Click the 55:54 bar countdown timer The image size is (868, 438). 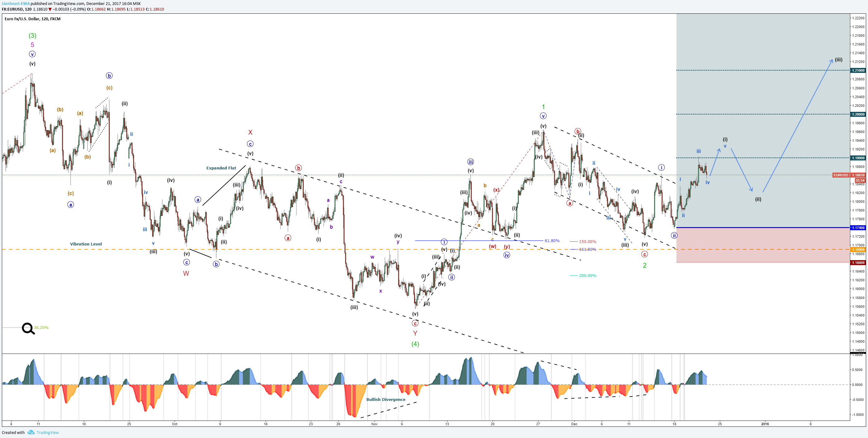(x=860, y=180)
